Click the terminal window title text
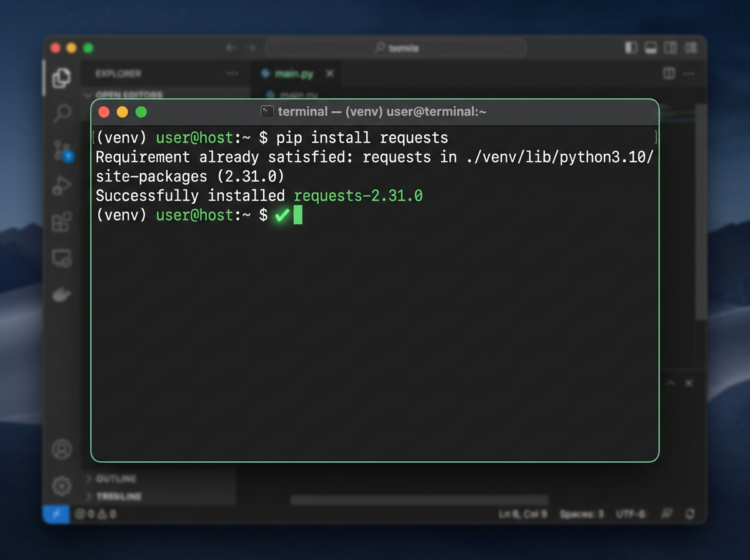Screen dimensions: 750x560 pyautogui.click(x=382, y=112)
